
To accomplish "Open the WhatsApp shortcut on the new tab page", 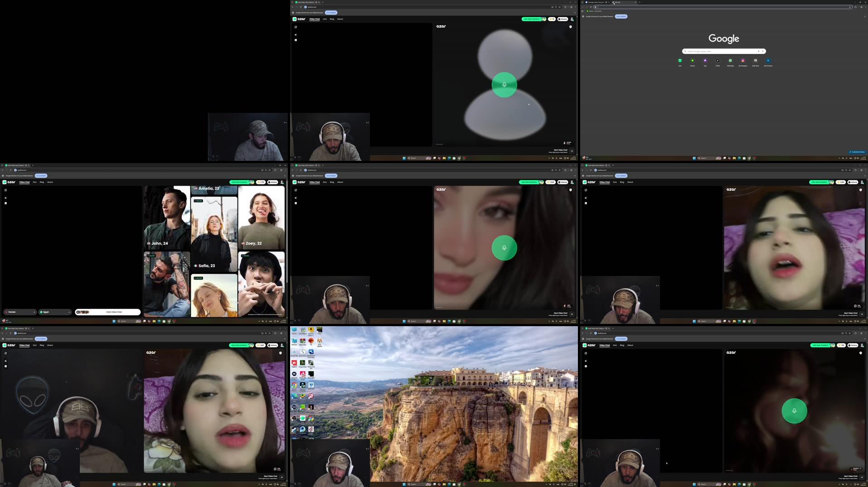I will point(730,61).
